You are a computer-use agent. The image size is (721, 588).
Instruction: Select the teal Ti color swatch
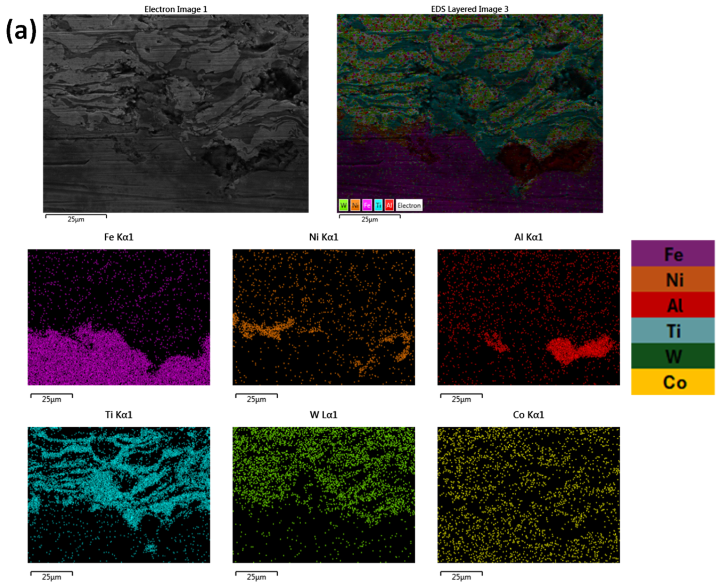[673, 330]
